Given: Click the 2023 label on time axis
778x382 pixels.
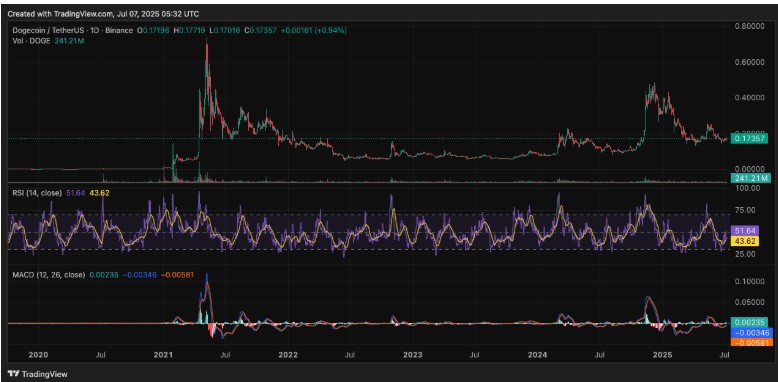Looking at the screenshot, I should pos(412,355).
